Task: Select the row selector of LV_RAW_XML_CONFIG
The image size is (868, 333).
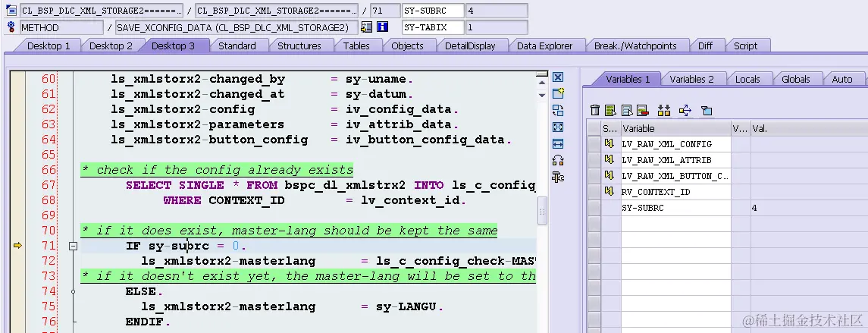Action: point(594,144)
